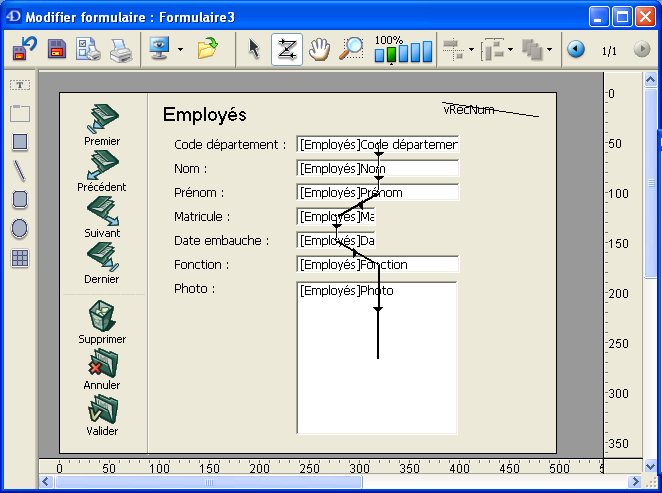
Task: Select the grid object tool
Action: point(20,258)
